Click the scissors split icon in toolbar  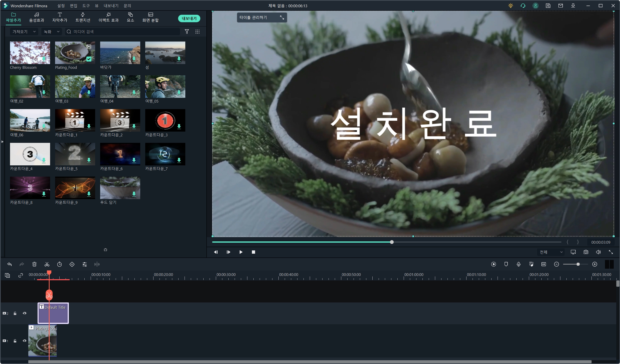(47, 264)
